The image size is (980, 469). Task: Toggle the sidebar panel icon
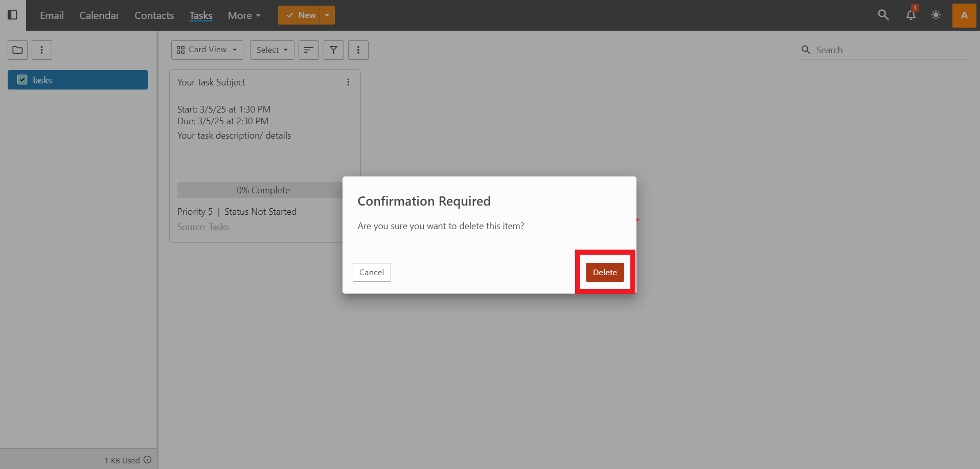[13, 15]
